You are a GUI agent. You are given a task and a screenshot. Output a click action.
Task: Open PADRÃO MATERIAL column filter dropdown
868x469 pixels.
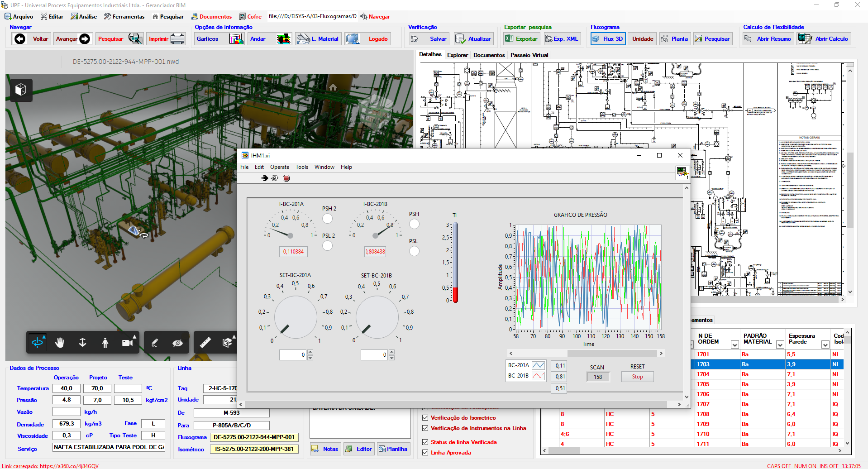click(780, 345)
